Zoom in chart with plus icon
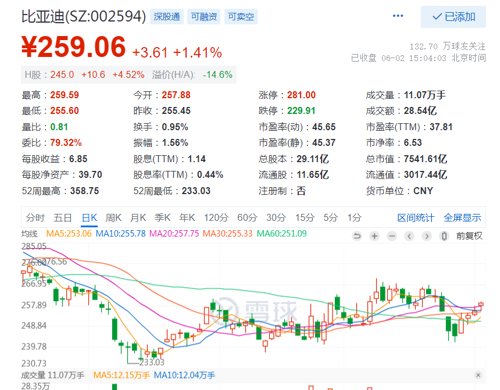500x390 pixels. (374, 236)
